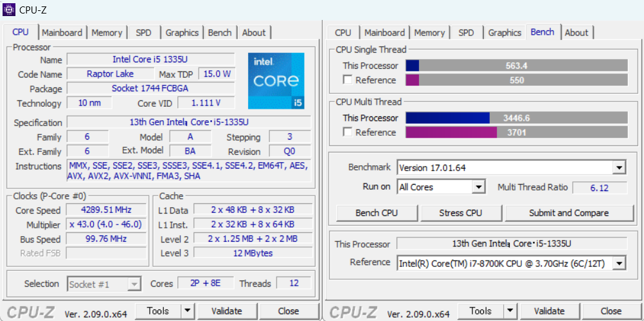Screen dimensions: 644x321
Task: Switch to Mainboard tab in left window
Action: click(62, 33)
